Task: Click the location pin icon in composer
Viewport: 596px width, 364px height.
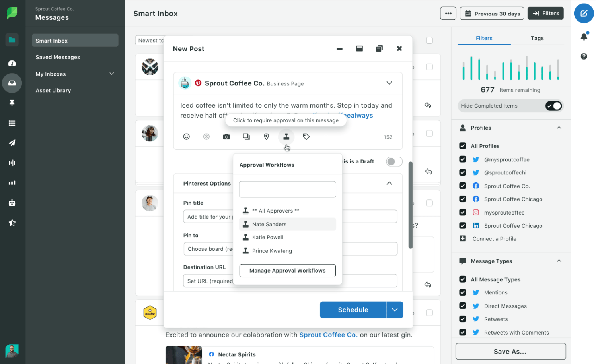Action: (266, 137)
